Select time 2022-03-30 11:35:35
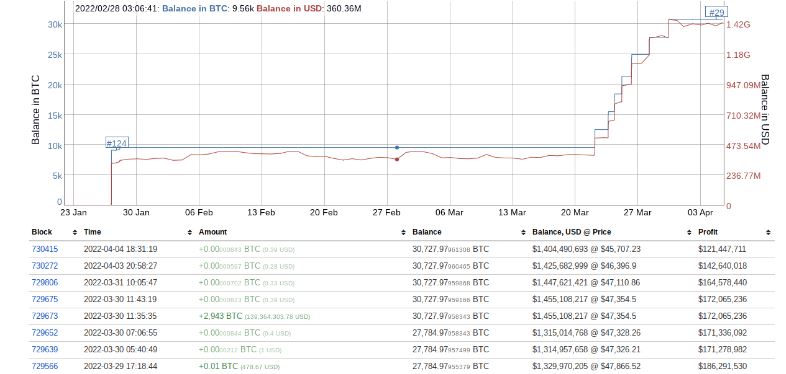Viewport: 786px width, 374px height. [120, 316]
